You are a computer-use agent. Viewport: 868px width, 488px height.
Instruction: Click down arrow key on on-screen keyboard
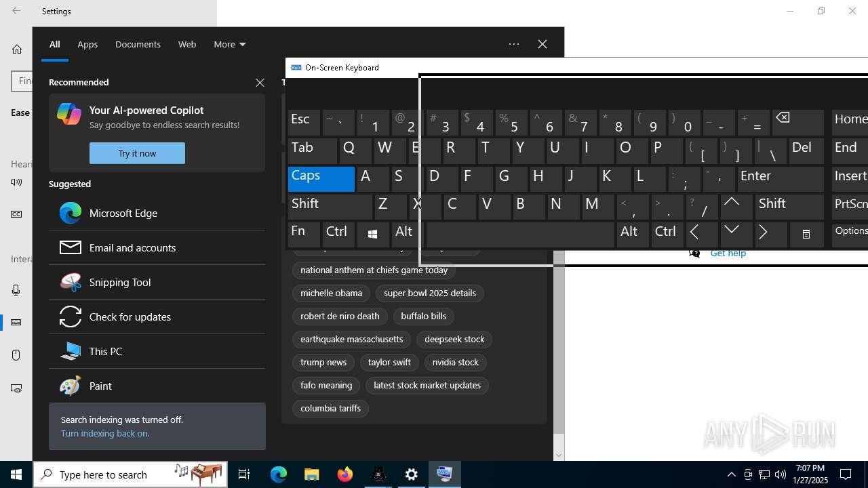736,235
